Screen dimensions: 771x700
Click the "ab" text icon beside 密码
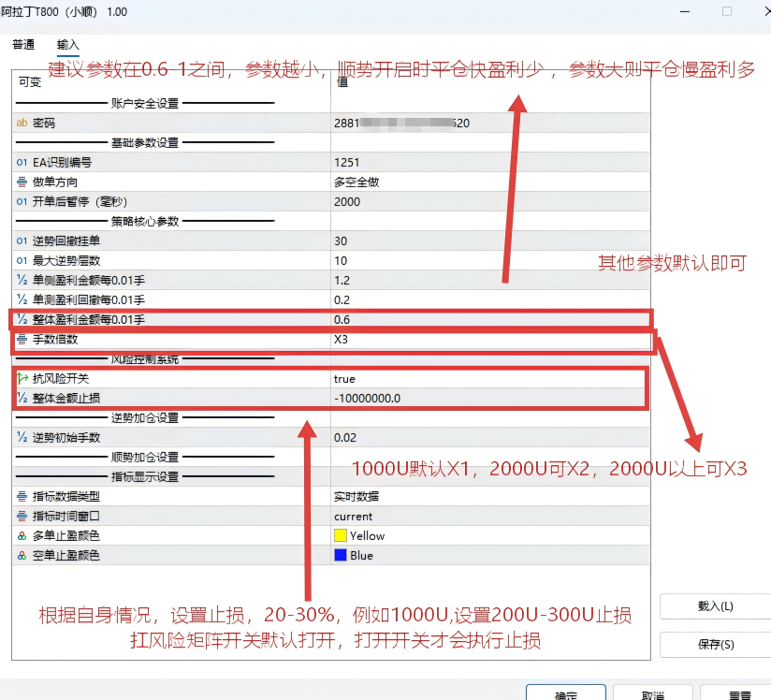coord(20,122)
